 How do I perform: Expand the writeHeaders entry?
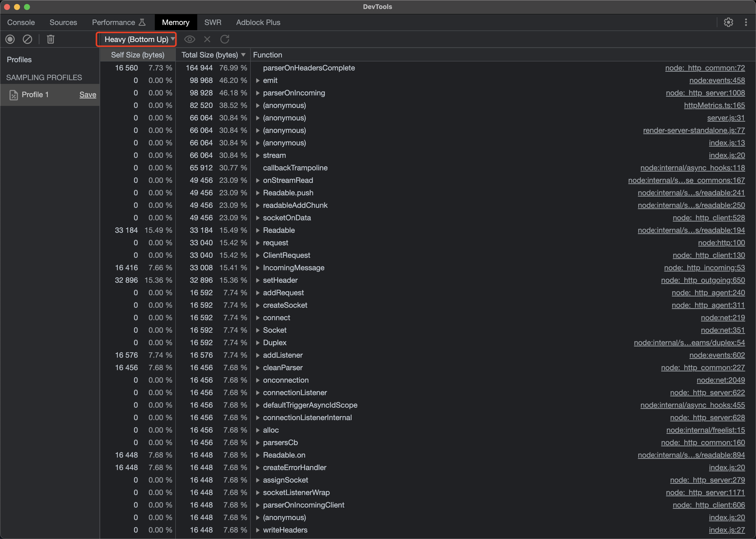coord(258,530)
